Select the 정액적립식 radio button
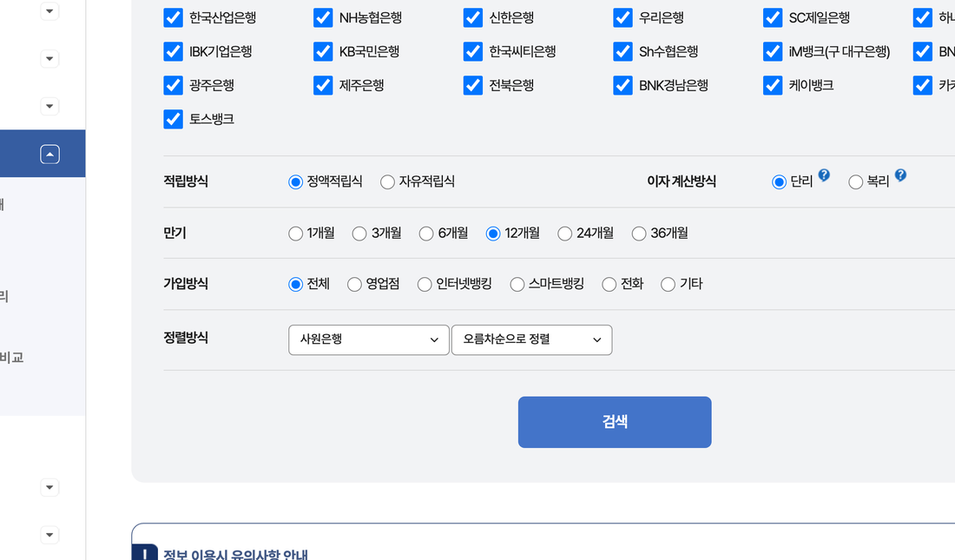Image resolution: width=955 pixels, height=560 pixels. [x=295, y=182]
